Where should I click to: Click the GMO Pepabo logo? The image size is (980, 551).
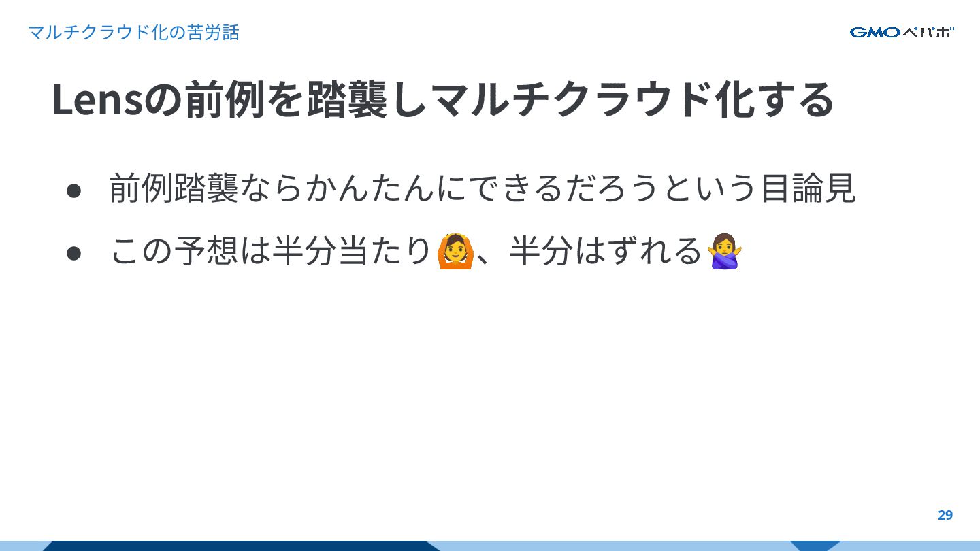(902, 32)
